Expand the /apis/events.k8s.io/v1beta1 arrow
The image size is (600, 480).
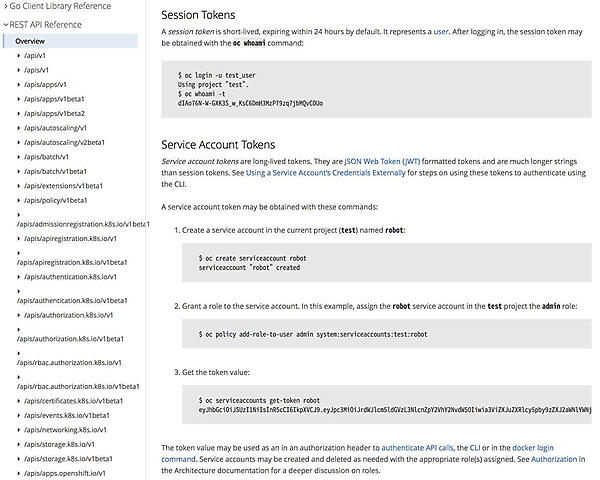pos(19,415)
